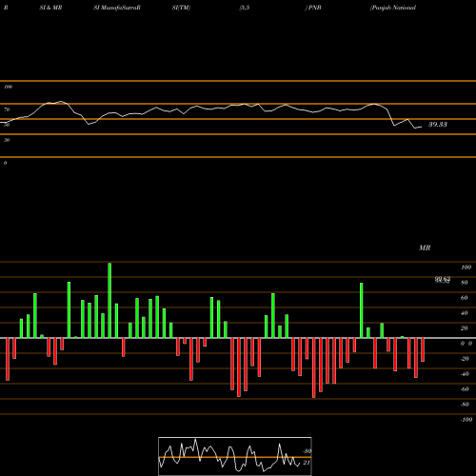The image size is (476, 476).
Task: Click the -20 label on MR axis
Action: tap(465, 359)
